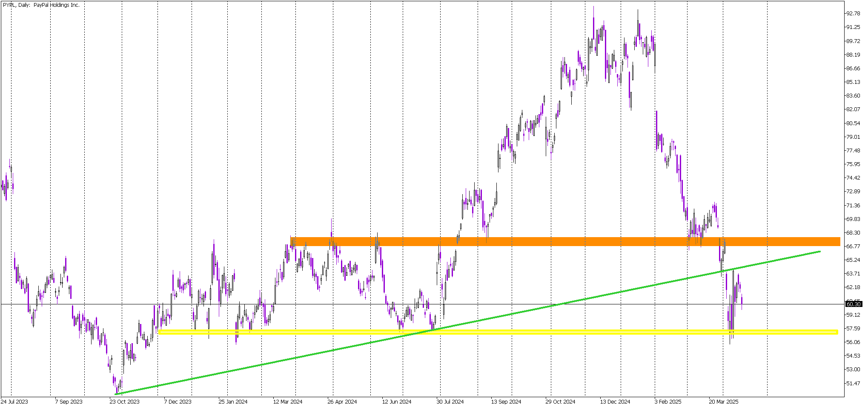Click the 20 Mar 2025 date label

click(x=724, y=401)
